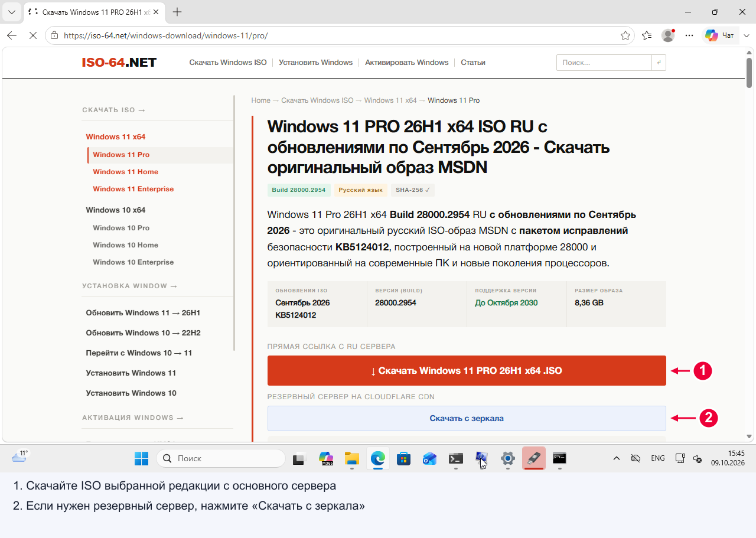Open Перейти с Windows 10 → 11 link
The width and height of the screenshot is (756, 538).
[x=139, y=353]
